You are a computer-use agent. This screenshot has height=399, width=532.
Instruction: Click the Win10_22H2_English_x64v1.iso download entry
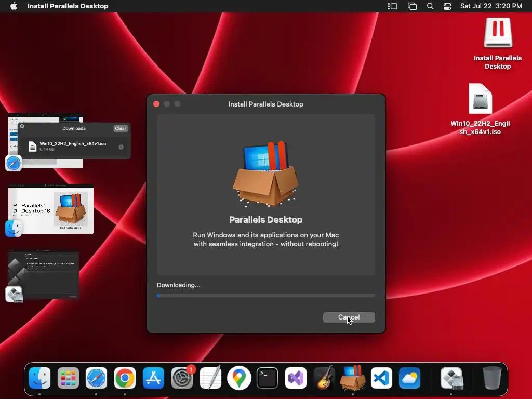click(74, 146)
